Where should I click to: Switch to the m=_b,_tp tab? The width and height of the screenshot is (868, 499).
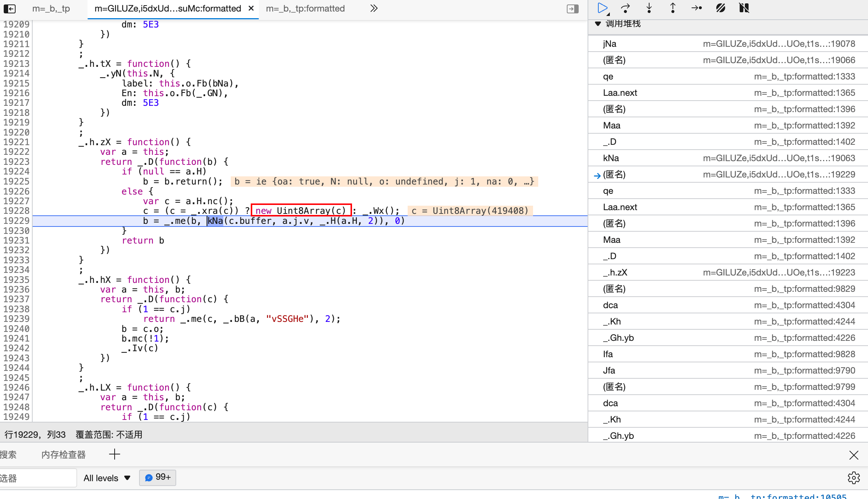[51, 9]
